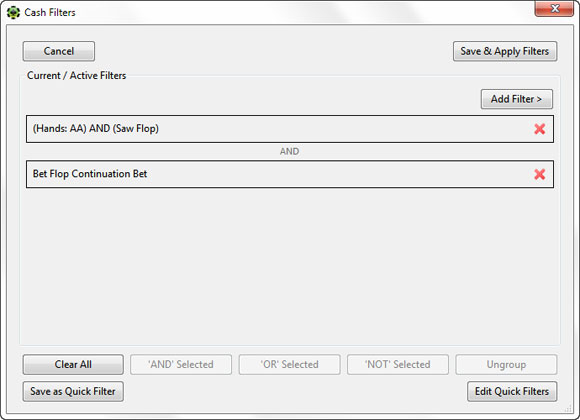This screenshot has height=420, width=580.
Task: Remove the Hands AA Saw Flop filter
Action: pos(540,129)
